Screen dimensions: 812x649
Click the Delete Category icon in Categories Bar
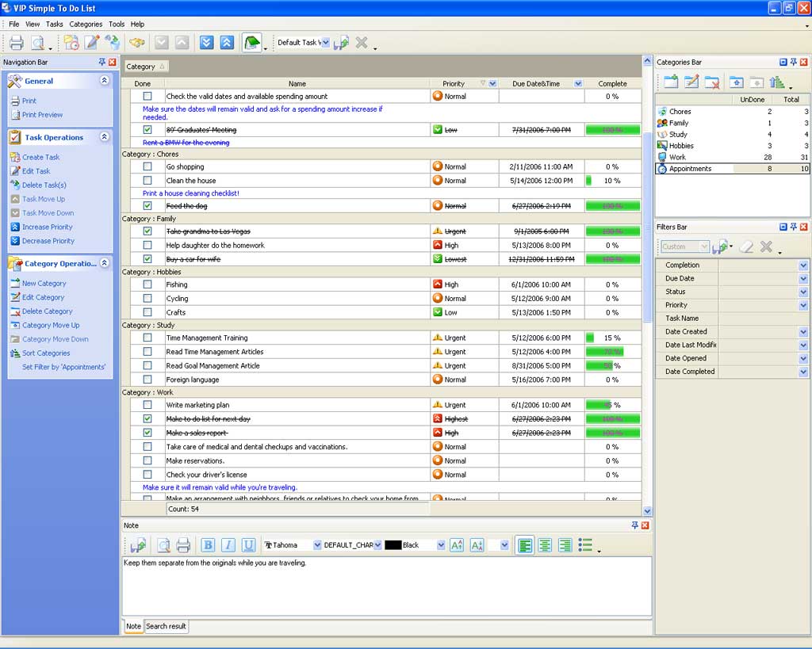pos(712,82)
